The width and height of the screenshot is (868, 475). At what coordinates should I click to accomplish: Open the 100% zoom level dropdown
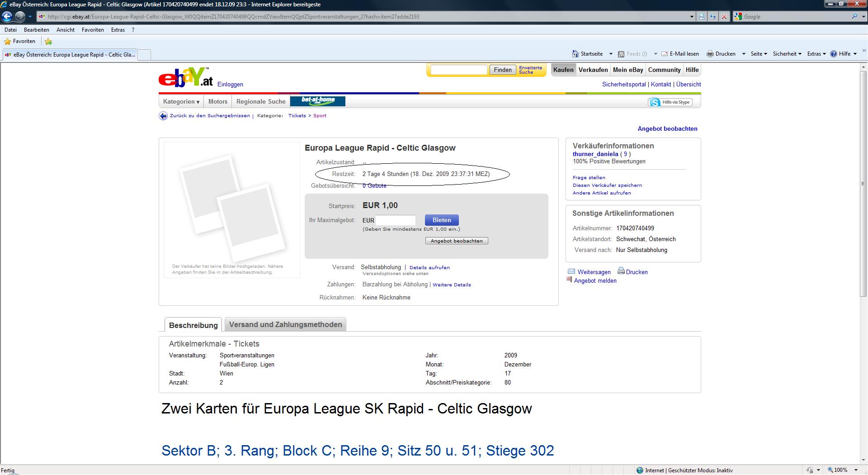[x=856, y=470]
